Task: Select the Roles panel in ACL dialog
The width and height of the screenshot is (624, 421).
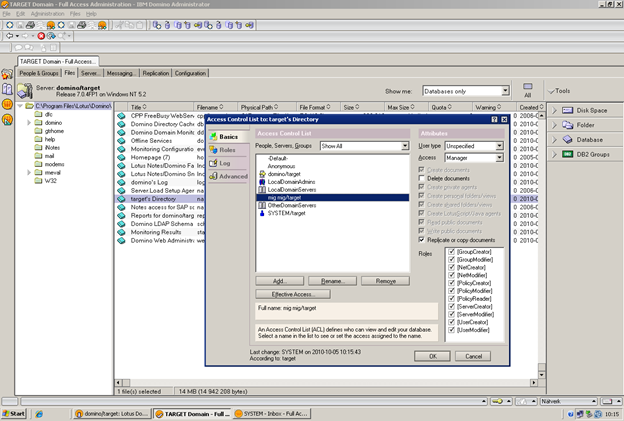Action: tap(227, 150)
